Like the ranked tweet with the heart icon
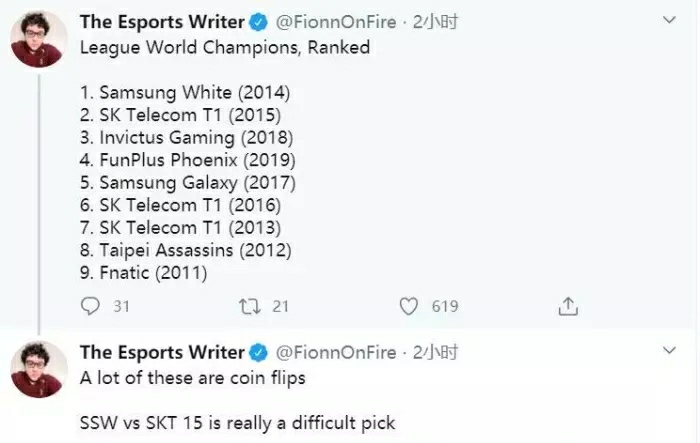Screen dimensions: 700x443 click(408, 306)
